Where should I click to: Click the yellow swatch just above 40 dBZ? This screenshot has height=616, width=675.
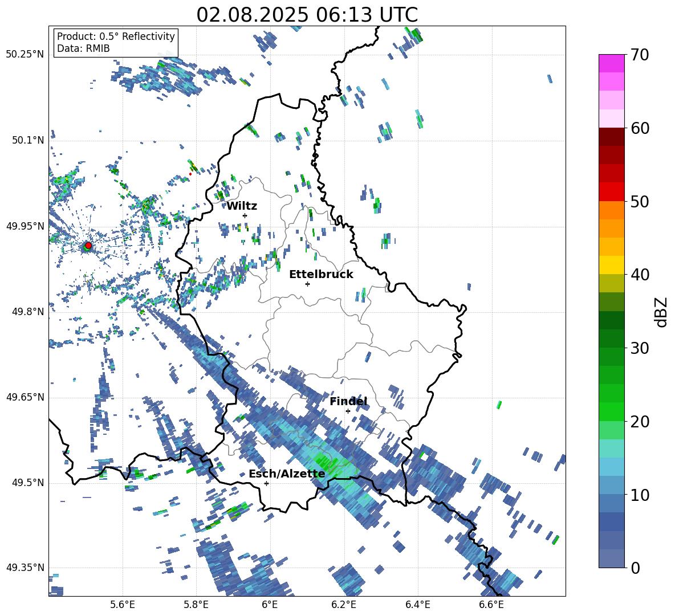(611, 265)
